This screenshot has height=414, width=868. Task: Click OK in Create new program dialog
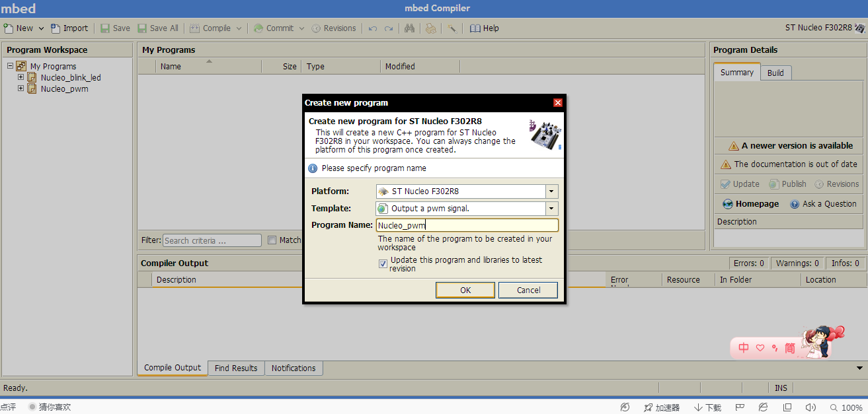[x=465, y=290]
